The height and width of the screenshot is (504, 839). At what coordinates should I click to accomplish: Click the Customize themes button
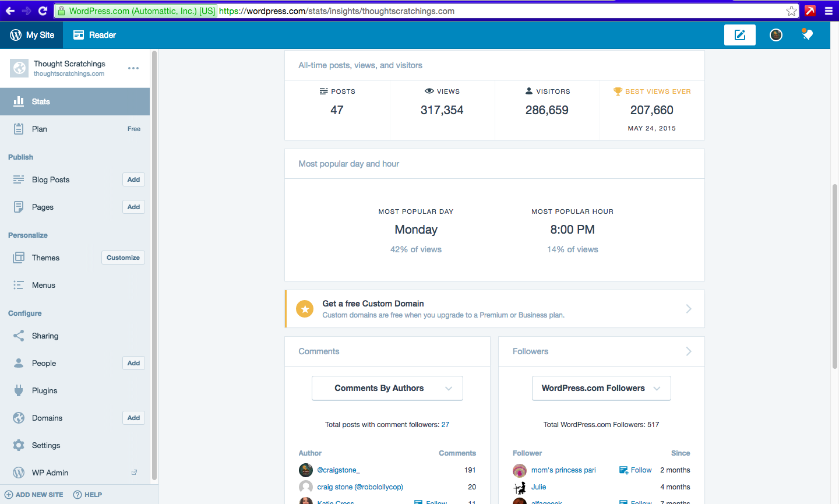pos(123,258)
